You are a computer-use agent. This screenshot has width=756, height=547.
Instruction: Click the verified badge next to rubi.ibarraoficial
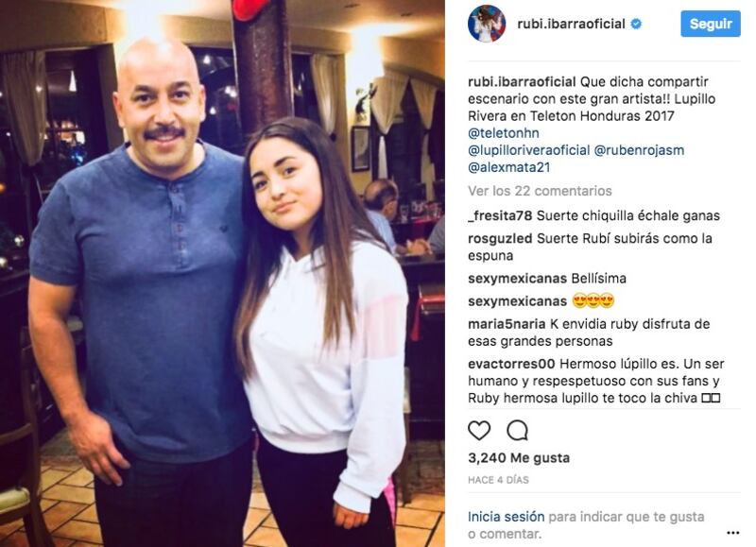pyautogui.click(x=636, y=24)
